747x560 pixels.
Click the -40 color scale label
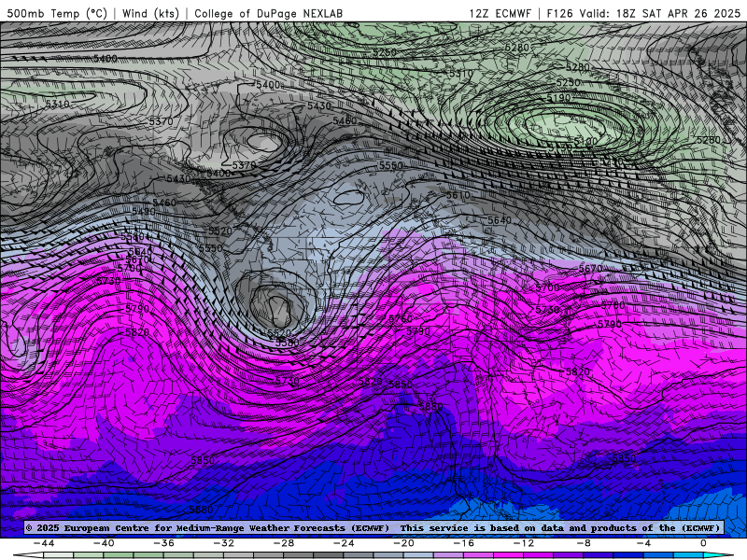click(x=104, y=543)
